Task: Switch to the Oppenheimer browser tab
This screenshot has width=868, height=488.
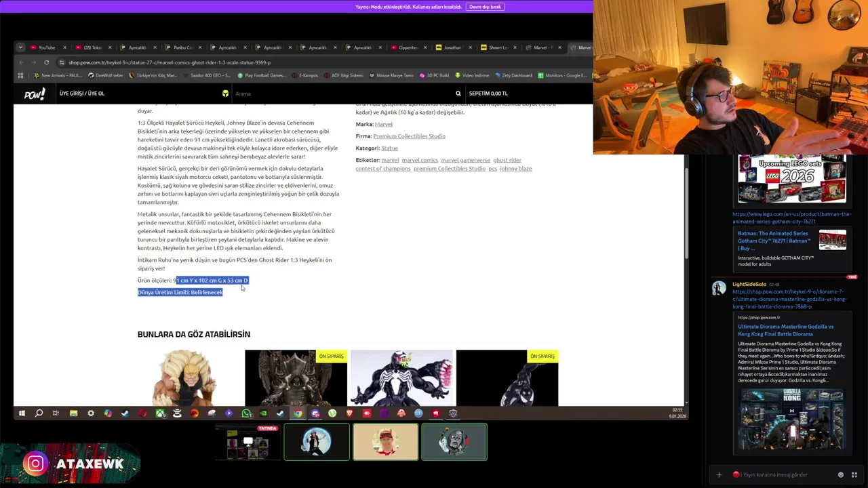Action: [408, 47]
